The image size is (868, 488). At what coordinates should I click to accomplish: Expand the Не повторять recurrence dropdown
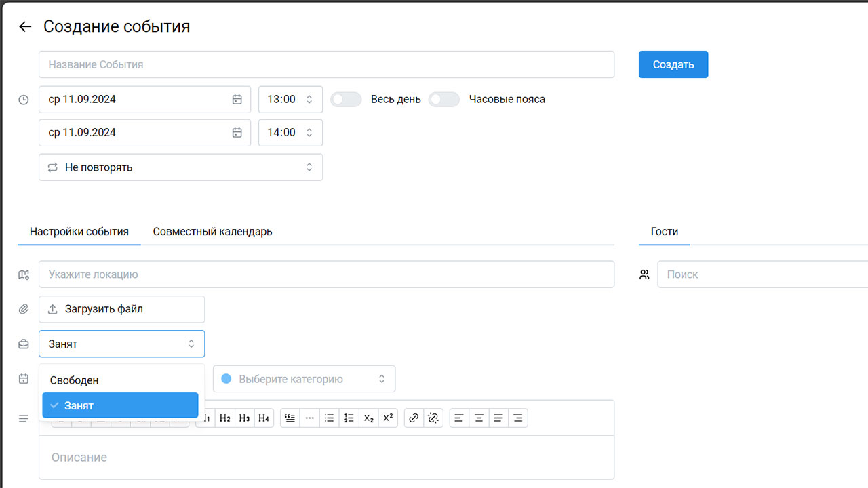coord(181,167)
